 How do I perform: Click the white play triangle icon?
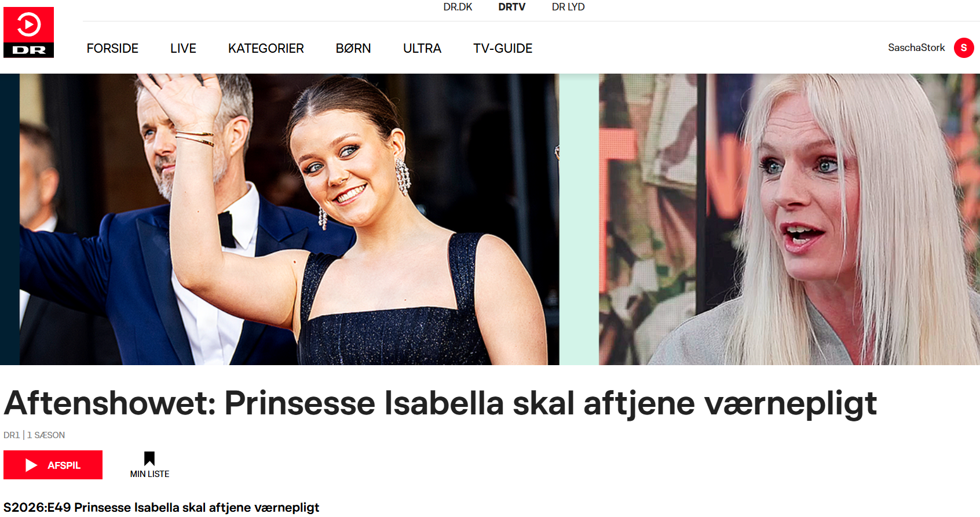pos(31,465)
